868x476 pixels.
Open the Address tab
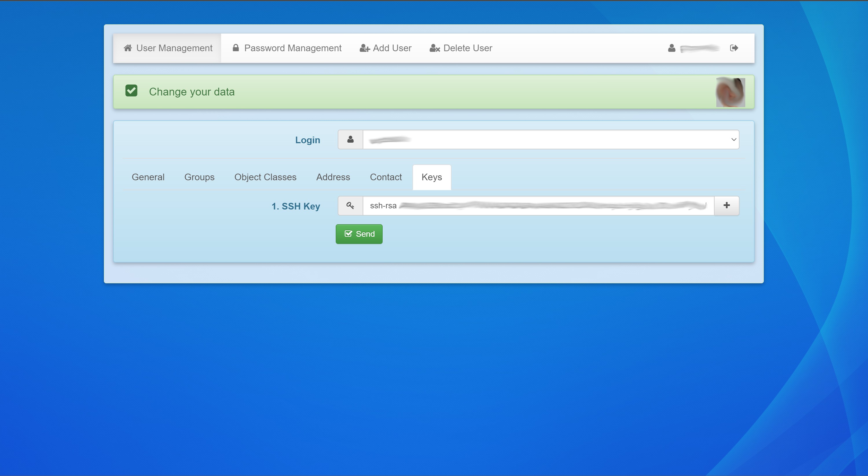(333, 177)
